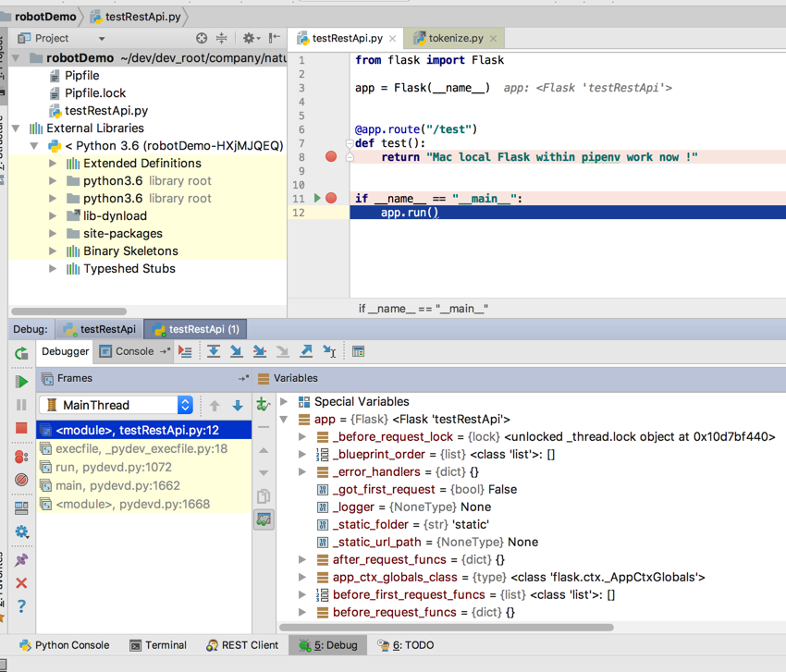Click the Step Into debugger icon
786x672 pixels.
pyautogui.click(x=237, y=351)
